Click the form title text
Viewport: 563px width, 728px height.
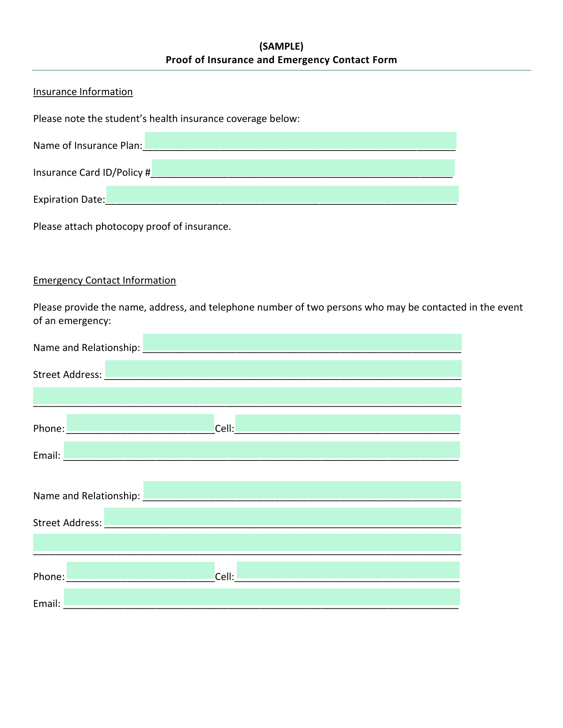coord(281,60)
